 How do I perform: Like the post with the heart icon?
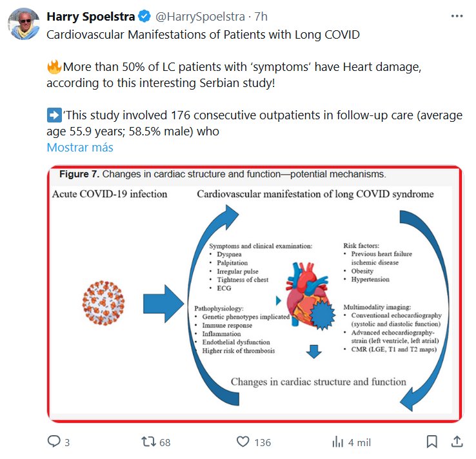243,442
